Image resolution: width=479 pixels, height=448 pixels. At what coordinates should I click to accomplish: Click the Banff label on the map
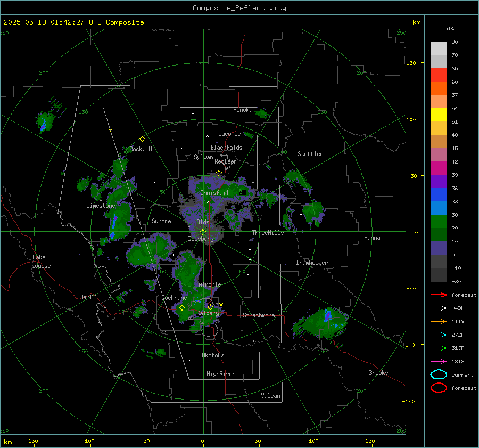pyautogui.click(x=88, y=297)
